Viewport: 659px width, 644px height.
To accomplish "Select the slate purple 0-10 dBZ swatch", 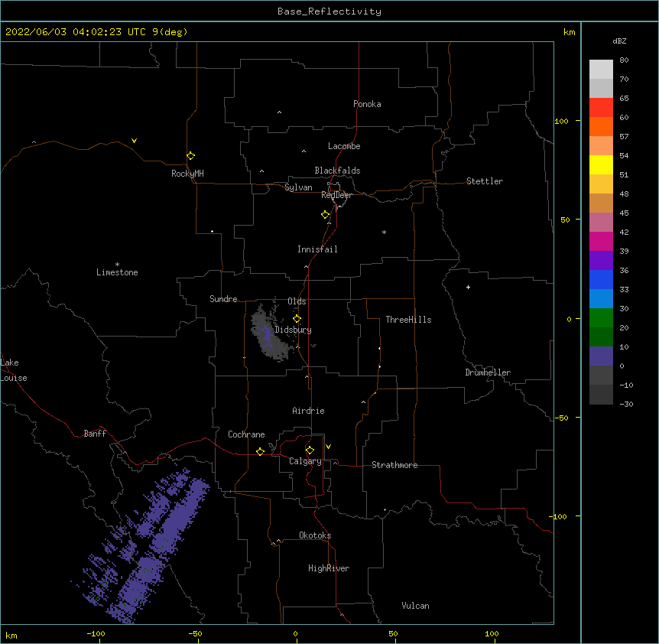I will pyautogui.click(x=601, y=356).
